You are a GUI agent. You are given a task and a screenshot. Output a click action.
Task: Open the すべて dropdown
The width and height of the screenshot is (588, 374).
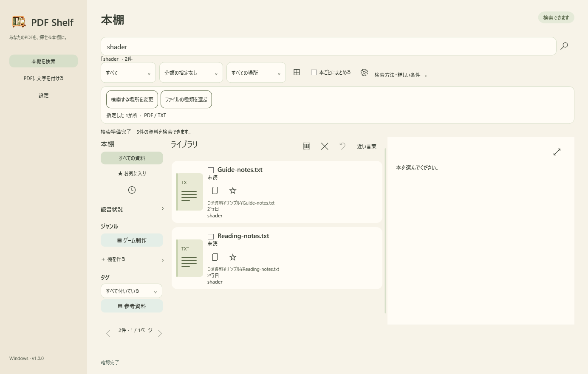tap(128, 73)
